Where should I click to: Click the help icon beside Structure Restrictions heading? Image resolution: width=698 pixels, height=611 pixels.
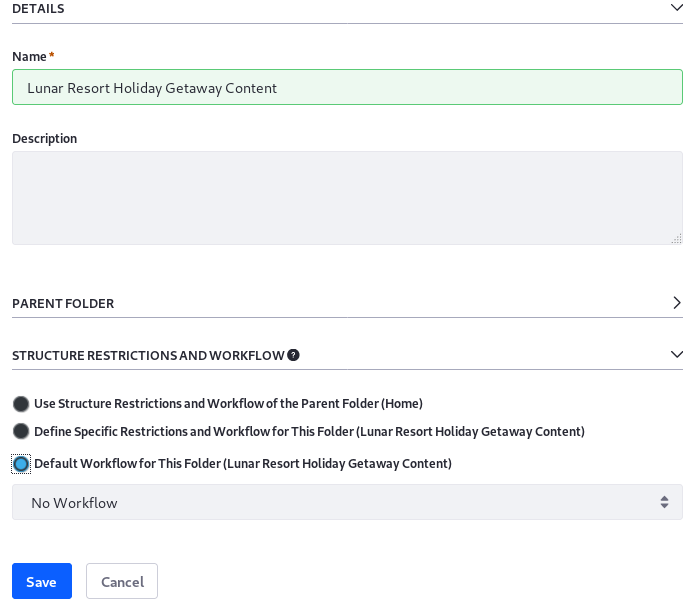pos(293,355)
